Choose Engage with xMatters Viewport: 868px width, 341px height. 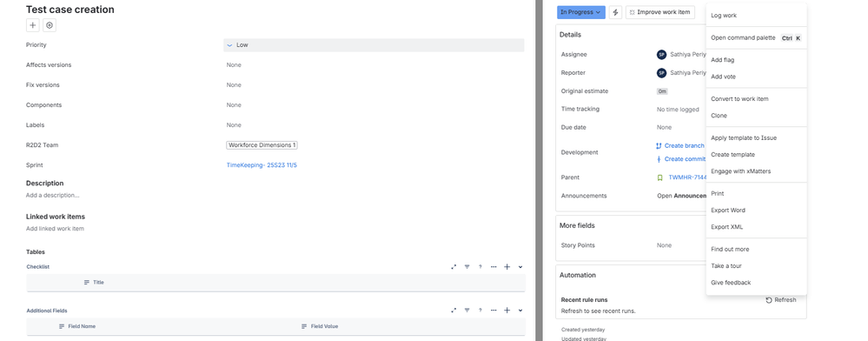tap(756, 170)
